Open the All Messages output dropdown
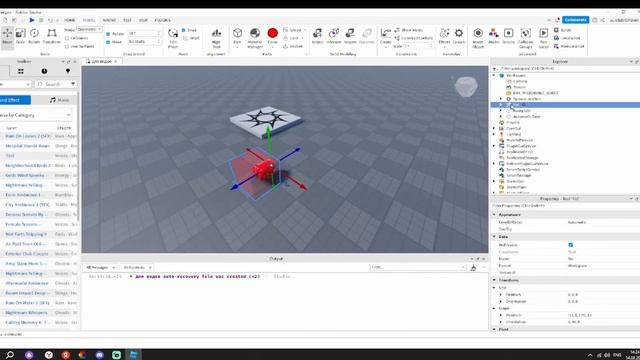The width and height of the screenshot is (640, 360). pyautogui.click(x=100, y=267)
